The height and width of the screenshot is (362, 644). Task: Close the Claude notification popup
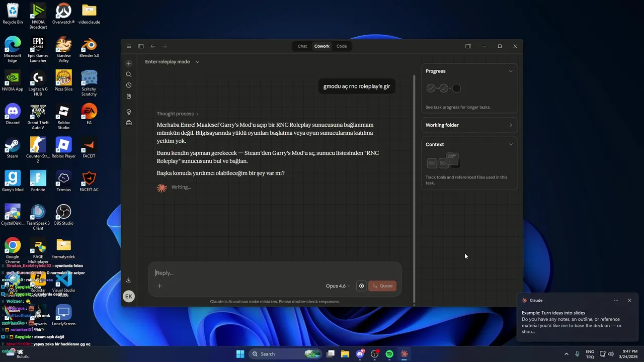click(x=629, y=300)
